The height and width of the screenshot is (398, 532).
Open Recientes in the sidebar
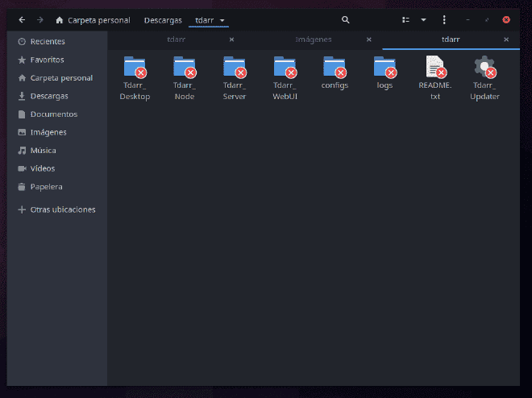pyautogui.click(x=57, y=41)
